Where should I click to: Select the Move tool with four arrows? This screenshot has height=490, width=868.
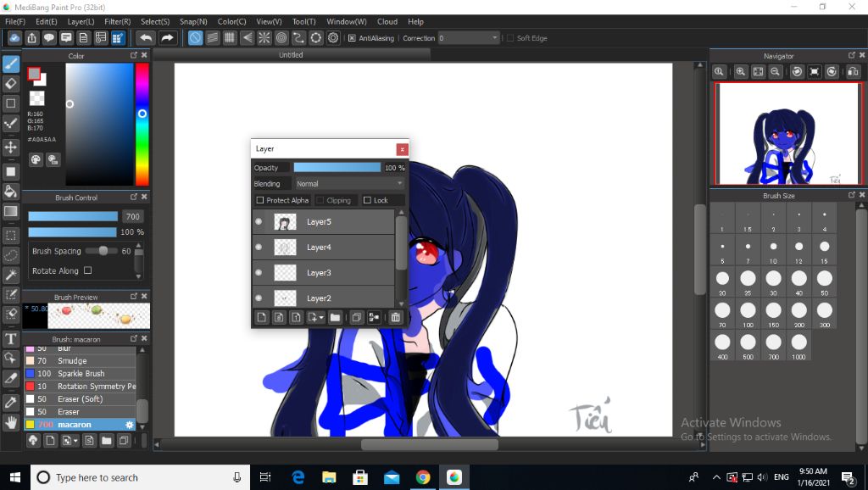click(10, 148)
